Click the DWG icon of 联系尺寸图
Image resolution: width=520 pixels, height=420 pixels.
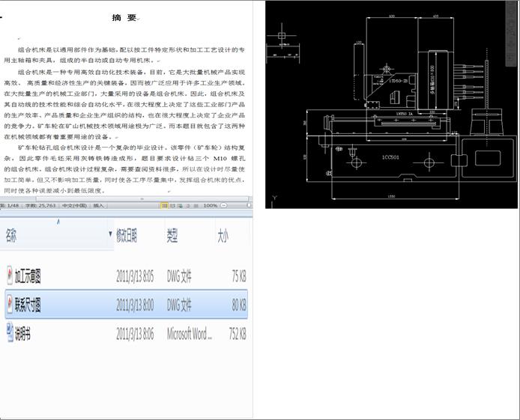tap(10, 304)
